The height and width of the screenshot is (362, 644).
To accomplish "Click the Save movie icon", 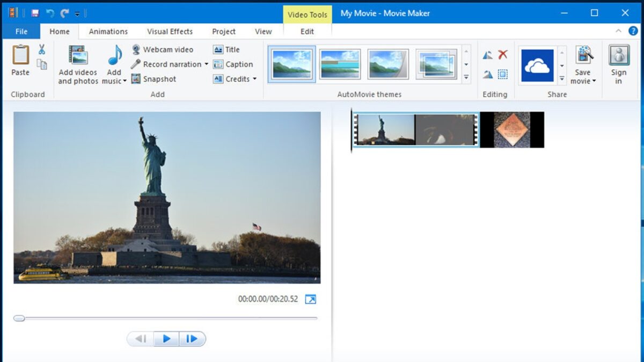I will pos(583,56).
